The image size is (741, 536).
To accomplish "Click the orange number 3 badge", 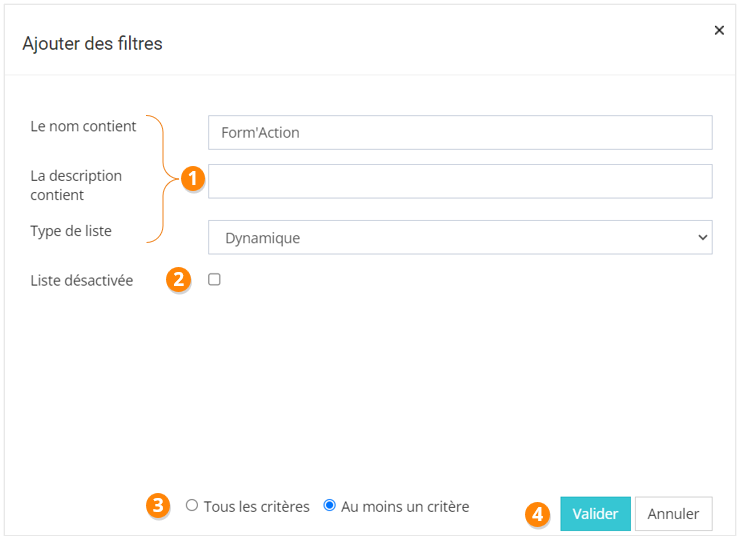I will [158, 506].
